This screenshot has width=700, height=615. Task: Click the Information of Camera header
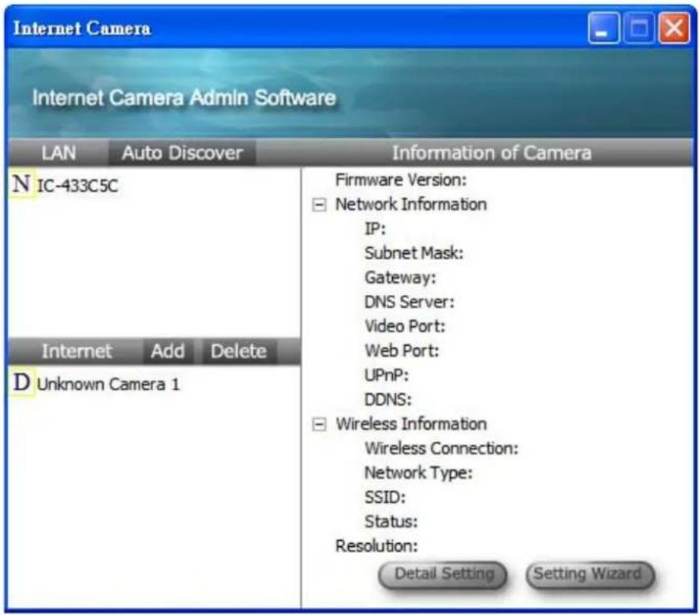pyautogui.click(x=492, y=152)
